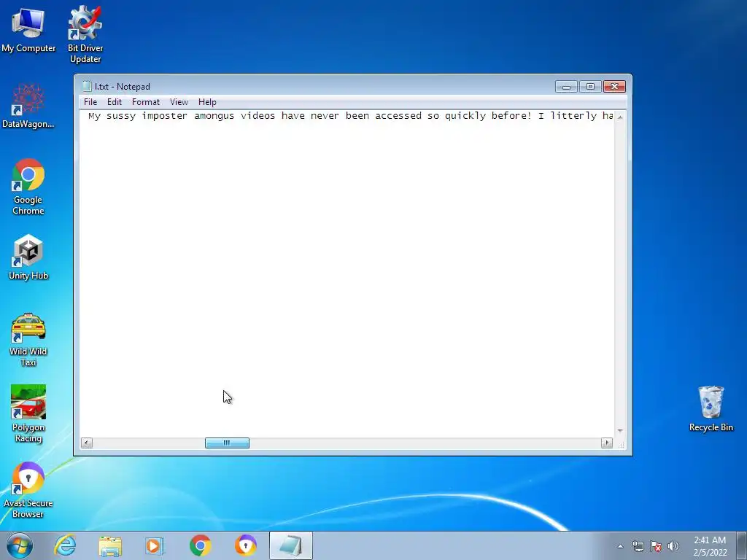Screen dimensions: 747x560
Task: Click the Notepad title bar document icon
Action: 87,86
